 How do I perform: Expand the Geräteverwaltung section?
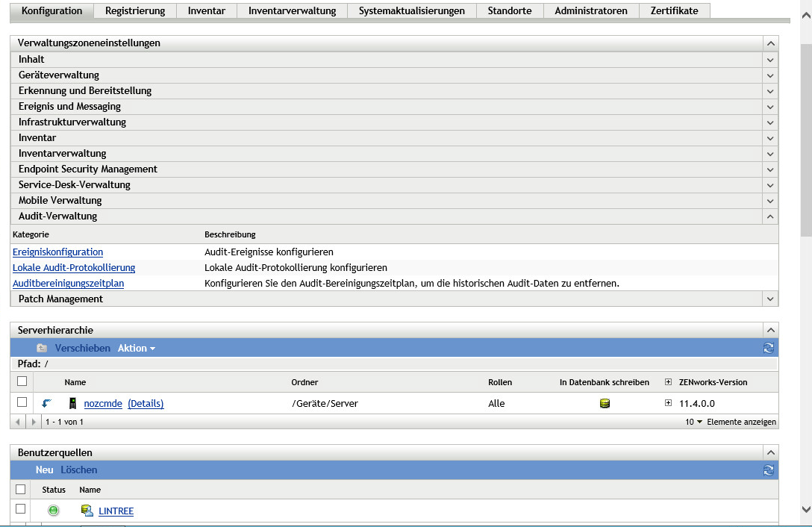770,75
